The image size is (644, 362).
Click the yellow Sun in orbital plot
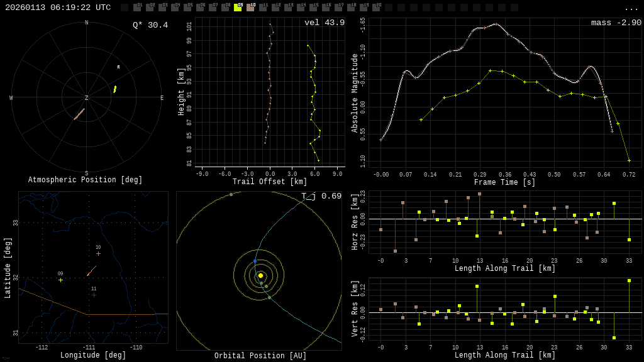[x=260, y=275]
